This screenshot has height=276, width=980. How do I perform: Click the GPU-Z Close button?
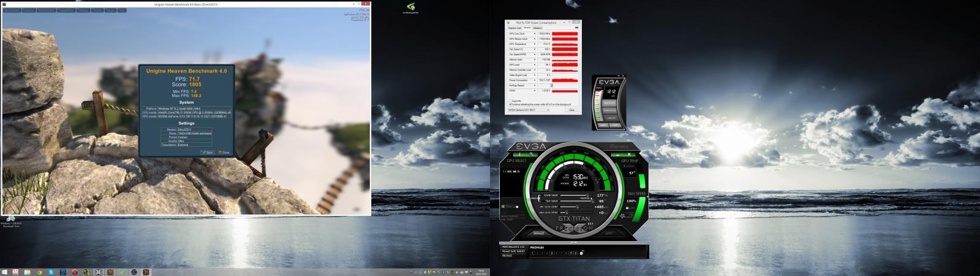click(x=571, y=110)
